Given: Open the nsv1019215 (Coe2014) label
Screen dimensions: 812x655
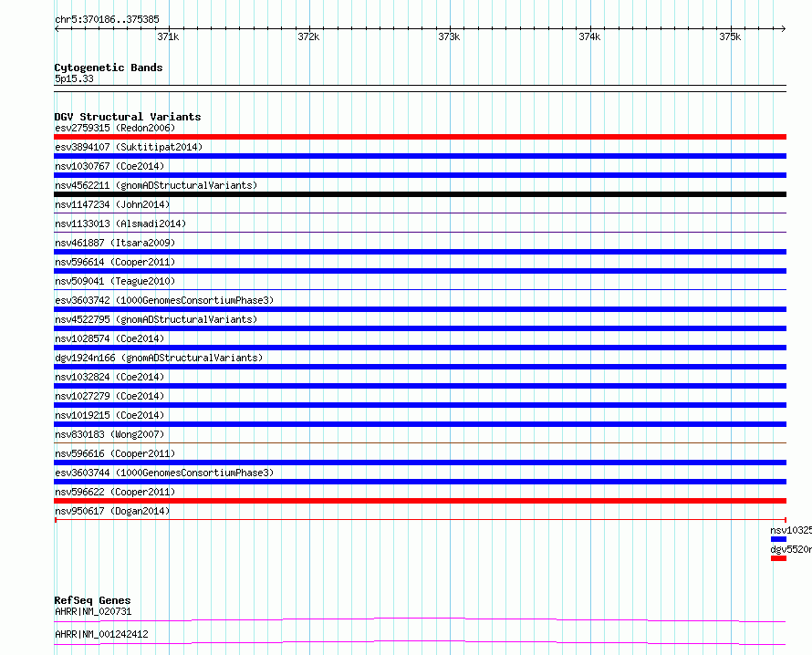Looking at the screenshot, I should click(x=109, y=415).
